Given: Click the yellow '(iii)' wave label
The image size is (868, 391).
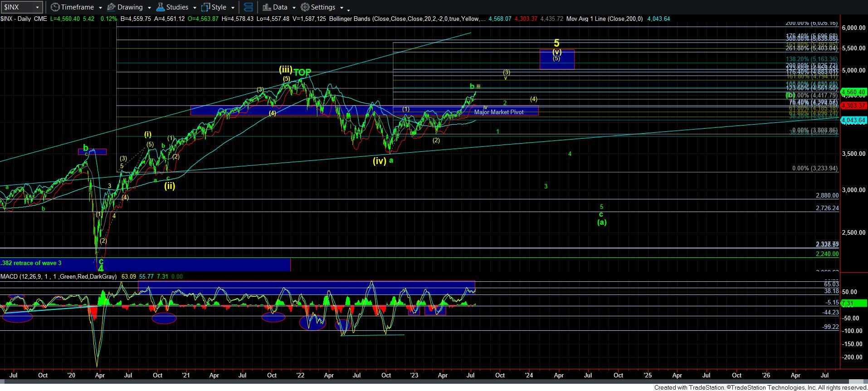Looking at the screenshot, I should click(x=285, y=69).
